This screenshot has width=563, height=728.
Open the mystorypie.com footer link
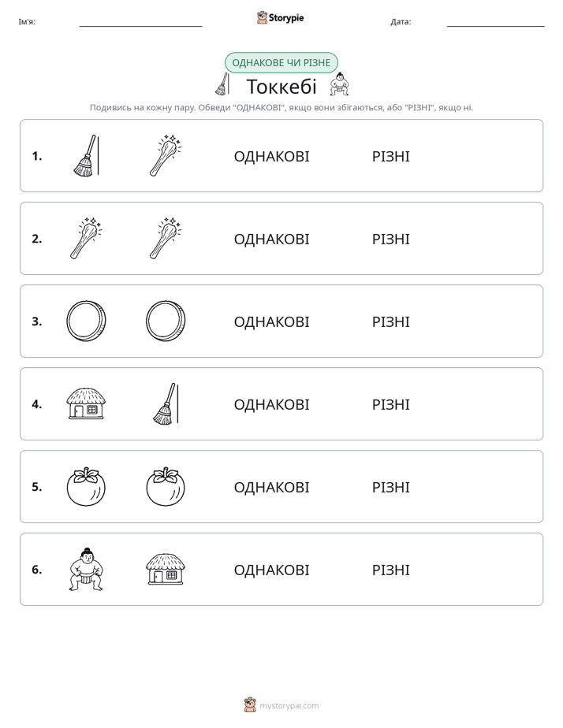point(281,705)
